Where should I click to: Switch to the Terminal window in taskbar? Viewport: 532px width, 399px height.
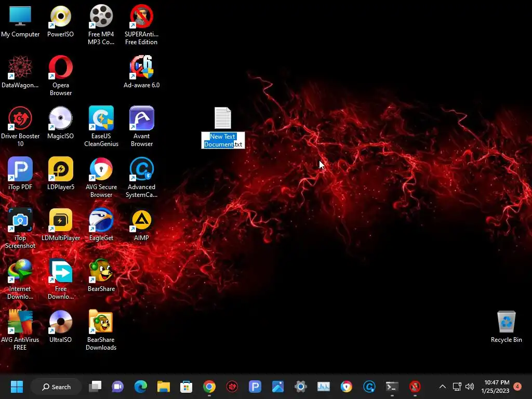(392, 387)
